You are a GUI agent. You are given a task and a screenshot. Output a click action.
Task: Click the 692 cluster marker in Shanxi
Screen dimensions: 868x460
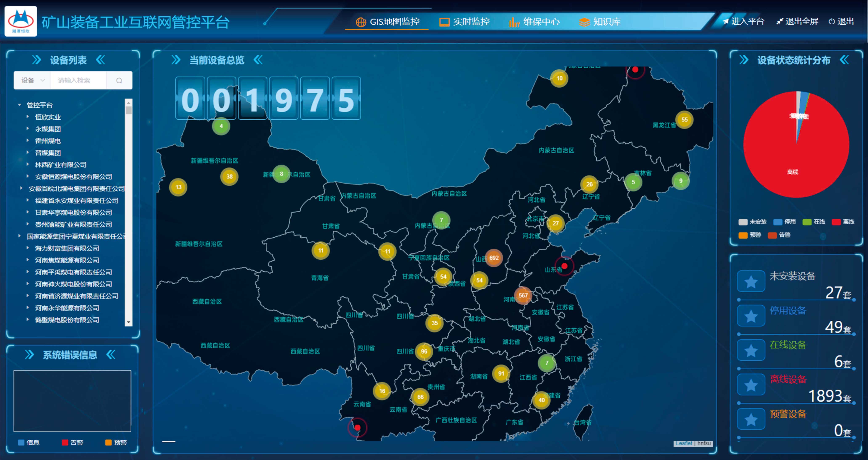coord(494,258)
